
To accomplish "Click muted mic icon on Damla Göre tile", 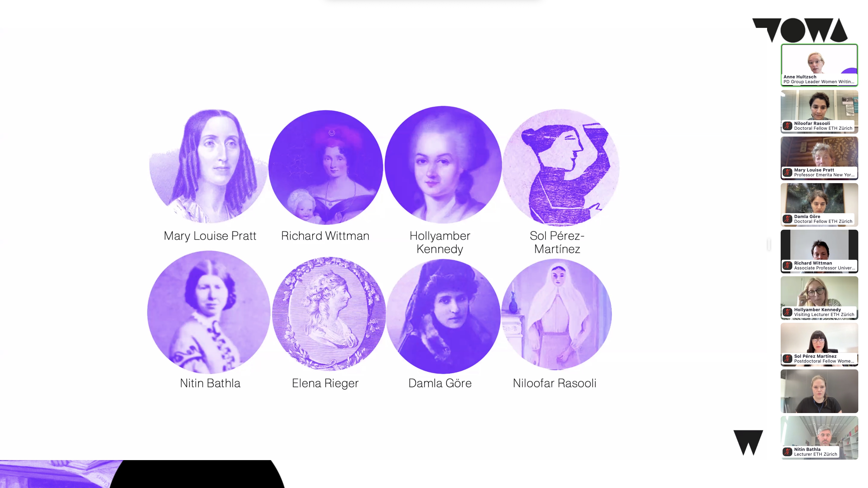I will 787,219.
